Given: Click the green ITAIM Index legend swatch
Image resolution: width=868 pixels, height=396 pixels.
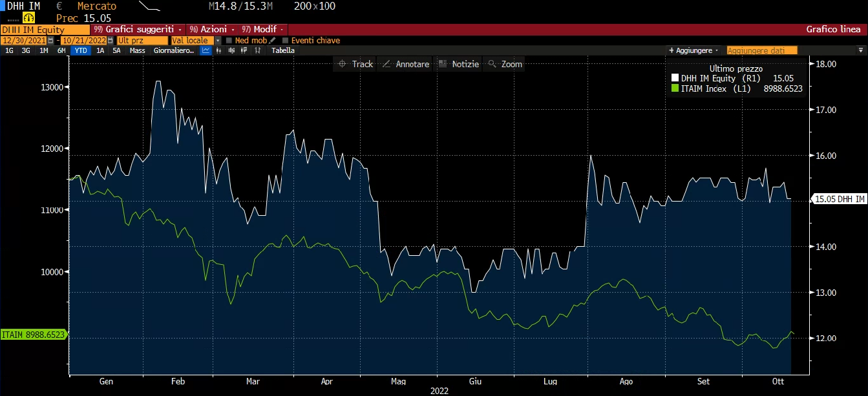Looking at the screenshot, I should (x=675, y=89).
